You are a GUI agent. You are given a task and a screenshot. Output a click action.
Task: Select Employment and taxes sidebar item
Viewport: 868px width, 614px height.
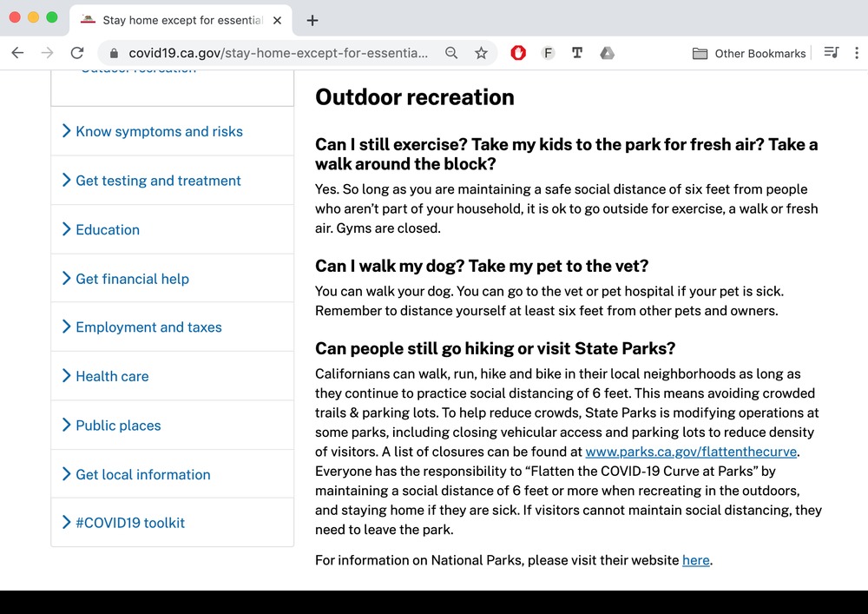(148, 327)
